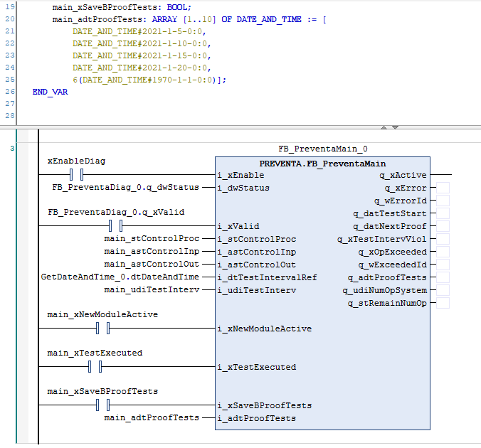Select the main_stControlProc input variable
Image resolution: width=481 pixels, height=448 pixels.
(x=152, y=238)
